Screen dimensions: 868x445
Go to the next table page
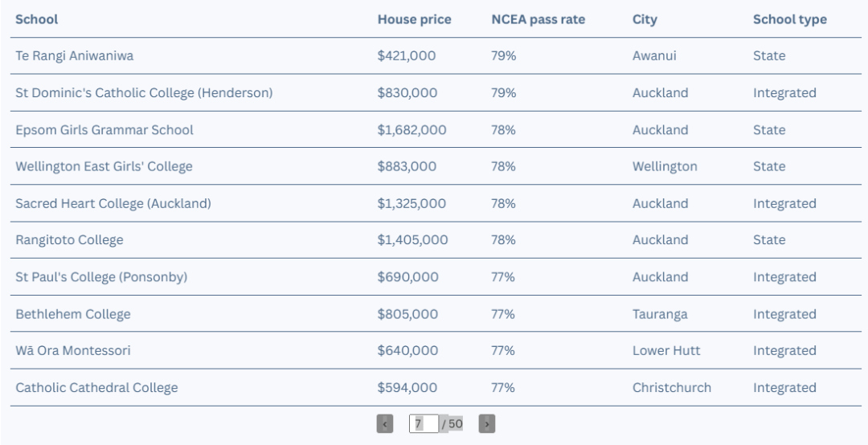click(x=486, y=424)
